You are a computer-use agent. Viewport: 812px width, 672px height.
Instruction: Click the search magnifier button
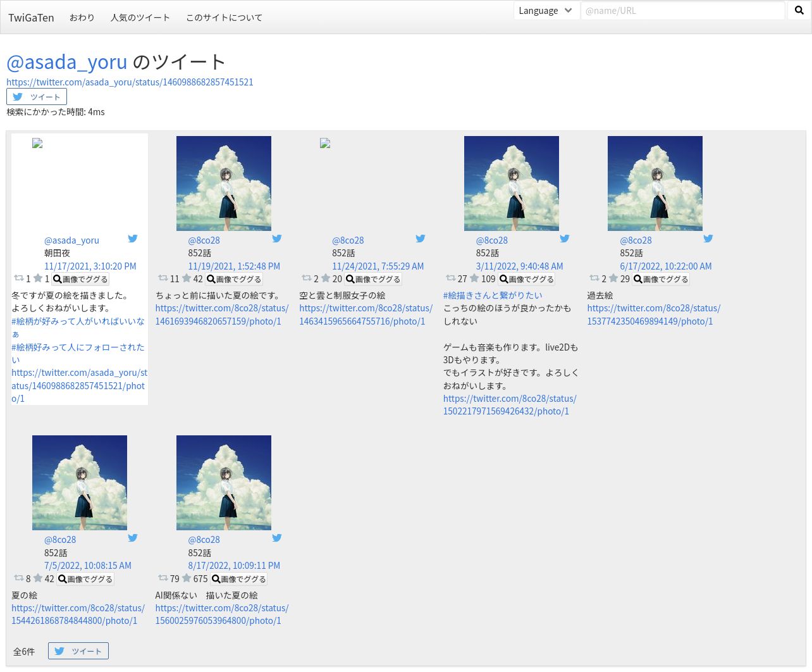(x=799, y=11)
